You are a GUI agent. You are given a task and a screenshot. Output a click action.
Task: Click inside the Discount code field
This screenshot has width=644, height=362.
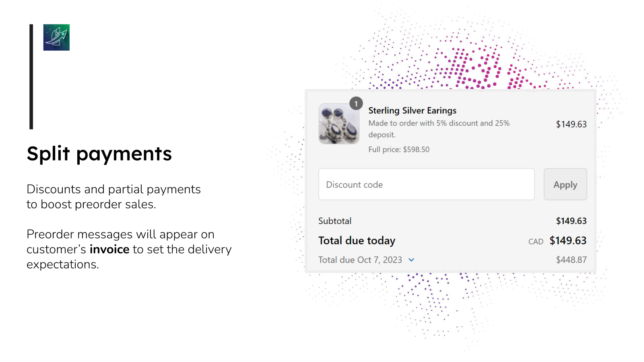click(426, 184)
